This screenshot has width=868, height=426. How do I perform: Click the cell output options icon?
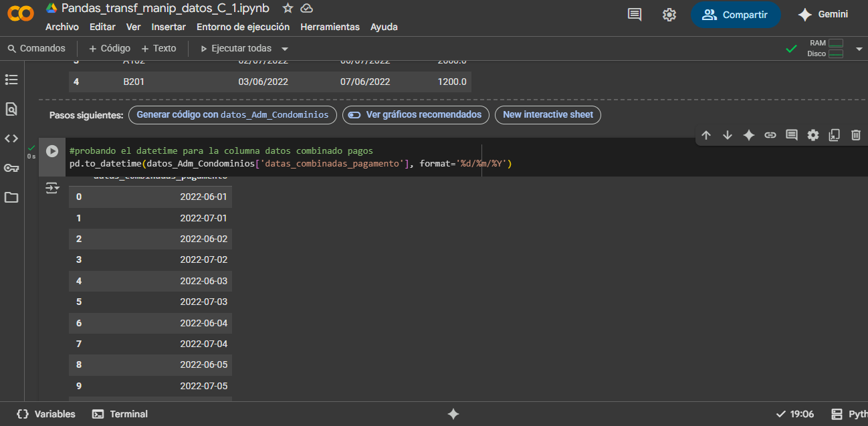point(52,189)
